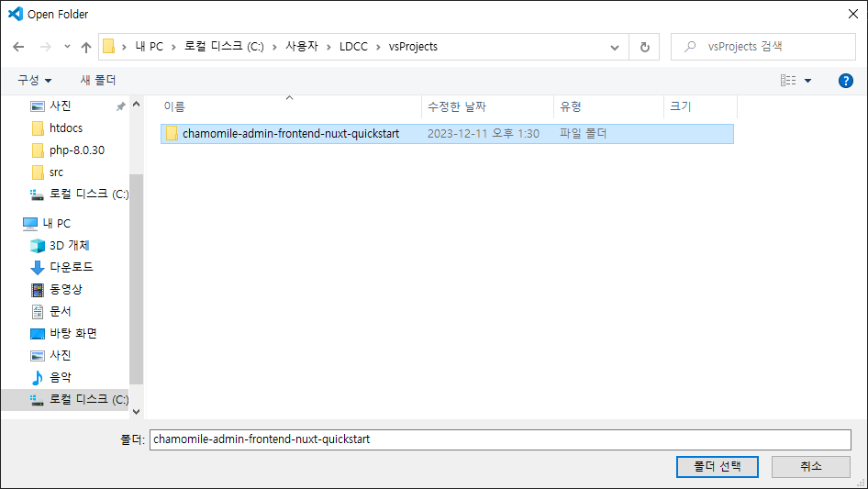Open htdocs folder in the sidebar
The width and height of the screenshot is (868, 489).
tap(65, 128)
